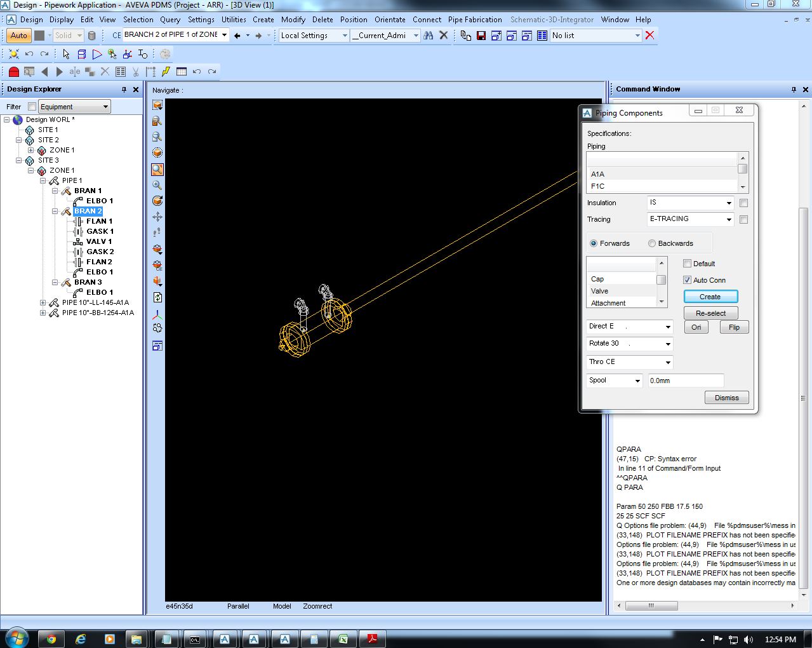This screenshot has height=648, width=812.
Task: Click the back arrow in the CE history toolbar
Action: [x=237, y=36]
